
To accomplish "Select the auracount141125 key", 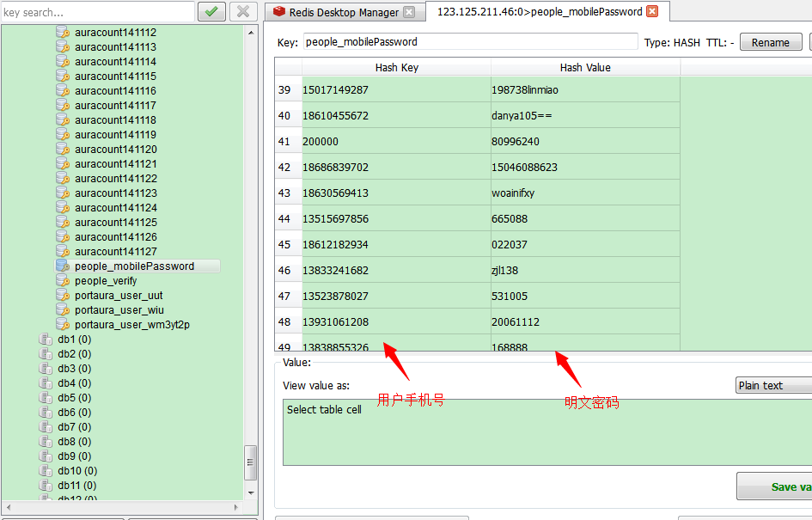I will pos(115,223).
